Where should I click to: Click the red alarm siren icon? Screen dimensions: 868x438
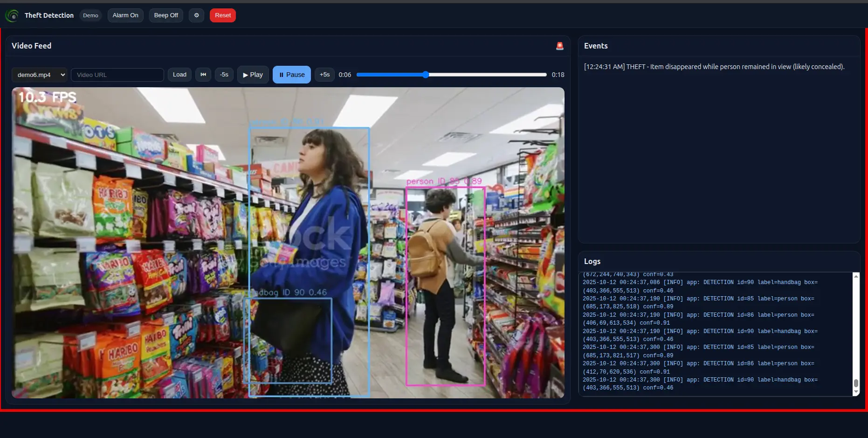click(559, 46)
